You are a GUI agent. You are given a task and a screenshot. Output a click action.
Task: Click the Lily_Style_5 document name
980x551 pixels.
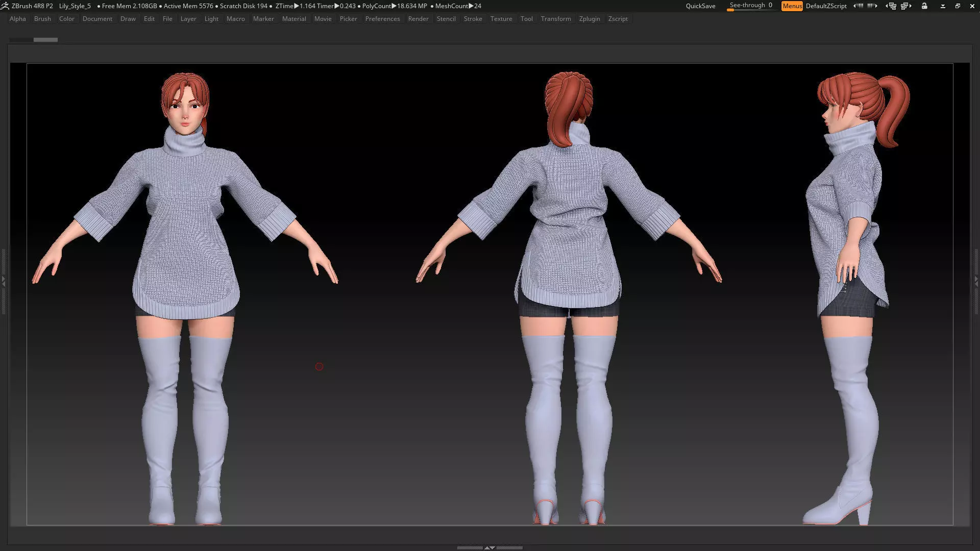[75, 6]
